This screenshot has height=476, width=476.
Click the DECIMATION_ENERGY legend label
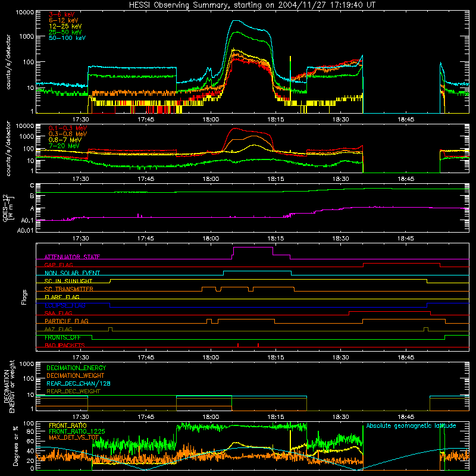click(x=76, y=368)
